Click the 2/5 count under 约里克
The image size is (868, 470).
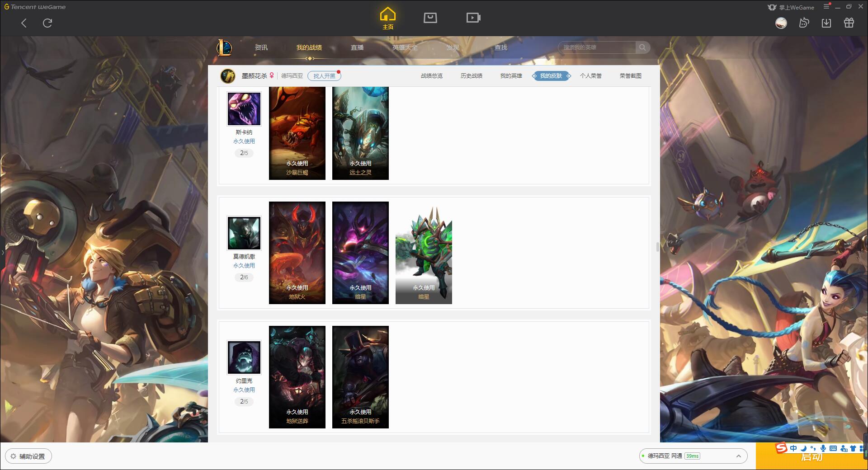pos(244,401)
